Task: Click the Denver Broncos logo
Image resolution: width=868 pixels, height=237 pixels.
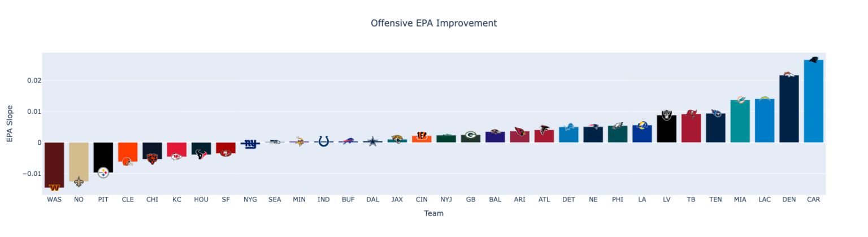Action: click(789, 75)
